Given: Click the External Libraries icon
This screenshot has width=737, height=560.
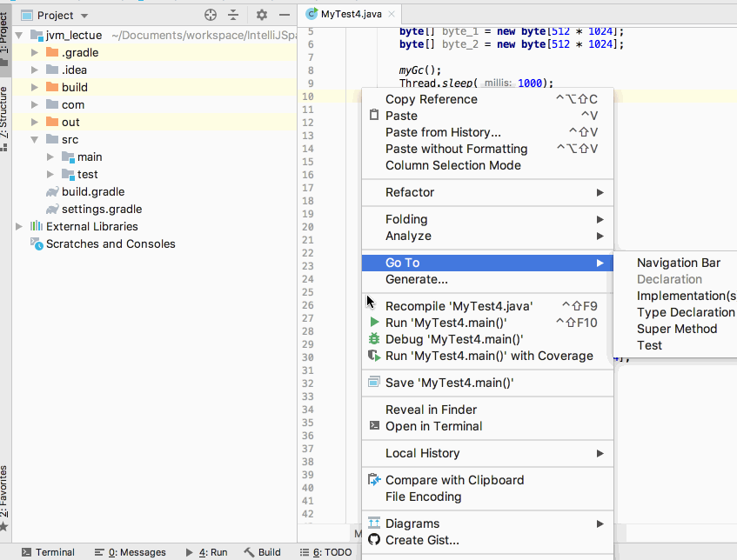Looking at the screenshot, I should point(37,226).
